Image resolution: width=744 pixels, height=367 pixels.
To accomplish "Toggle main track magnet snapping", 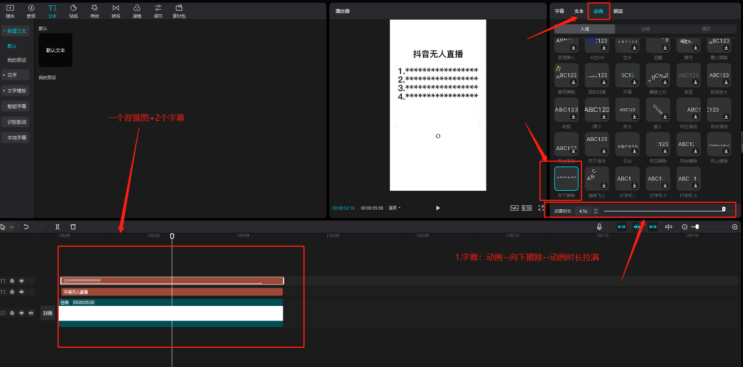I will 622,227.
